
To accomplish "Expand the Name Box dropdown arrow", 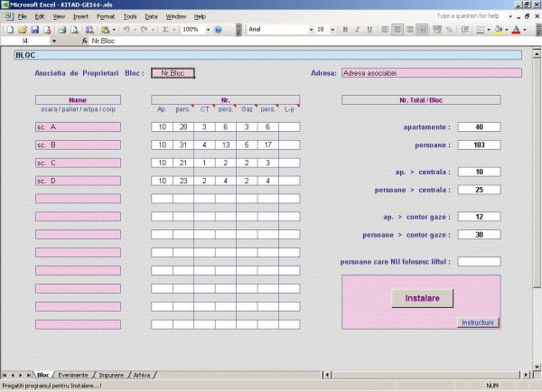I will pyautogui.click(x=54, y=41).
